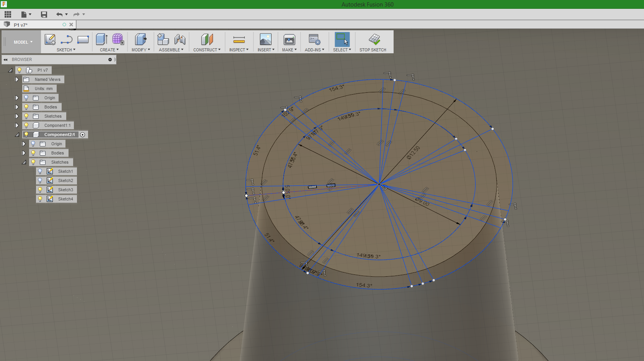Select the Rectangle sketch tool
The height and width of the screenshot is (361, 644).
coord(83,39)
